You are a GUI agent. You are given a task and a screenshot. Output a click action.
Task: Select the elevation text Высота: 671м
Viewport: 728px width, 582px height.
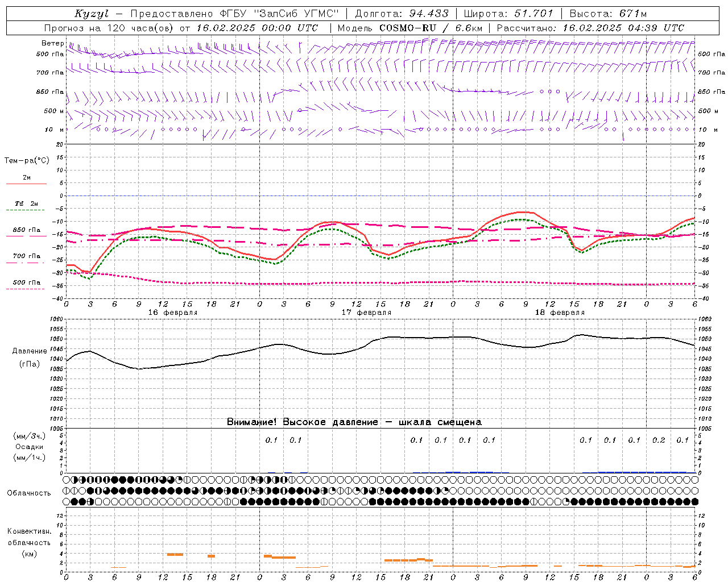[x=608, y=14]
